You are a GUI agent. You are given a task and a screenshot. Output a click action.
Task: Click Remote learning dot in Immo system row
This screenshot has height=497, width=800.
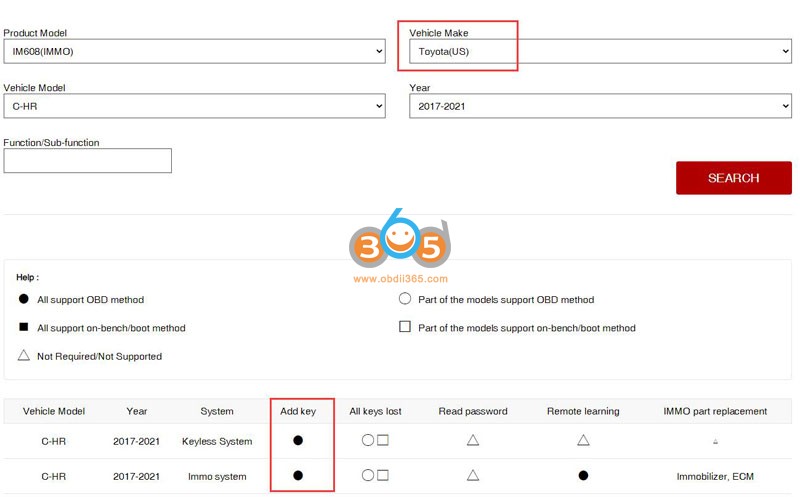583,476
